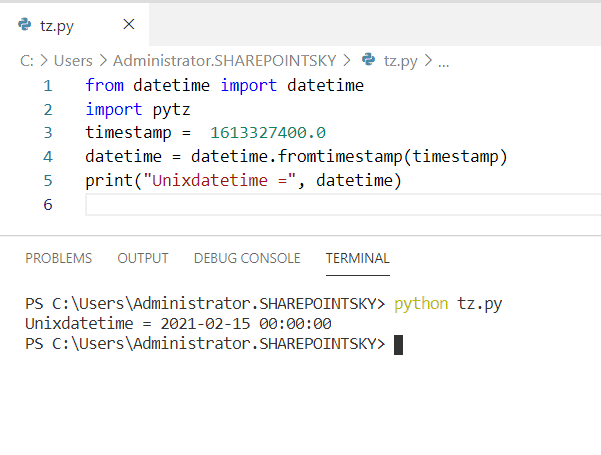This screenshot has width=601, height=455.
Task: Click terminal output 2021-02-15 00:00:00
Action: [246, 324]
